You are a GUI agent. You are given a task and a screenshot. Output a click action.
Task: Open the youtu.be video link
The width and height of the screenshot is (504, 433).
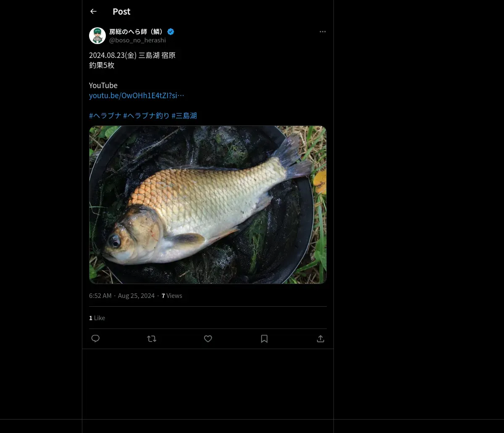pyautogui.click(x=136, y=95)
